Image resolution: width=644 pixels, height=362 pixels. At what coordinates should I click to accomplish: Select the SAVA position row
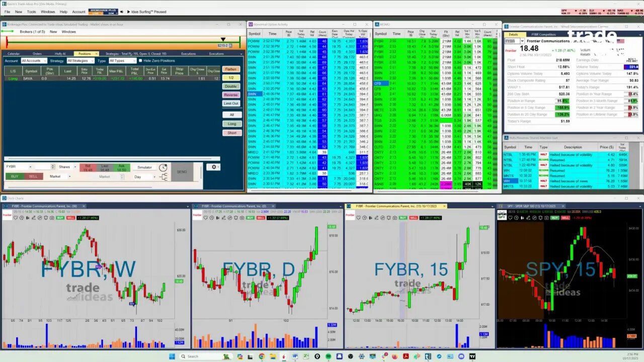coord(112,78)
